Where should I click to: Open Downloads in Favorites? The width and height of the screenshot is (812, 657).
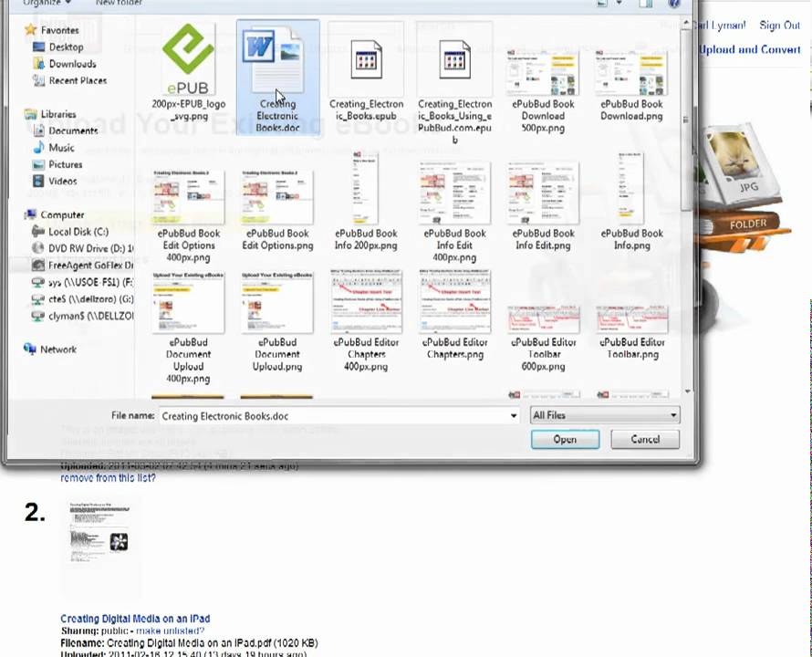(x=71, y=64)
